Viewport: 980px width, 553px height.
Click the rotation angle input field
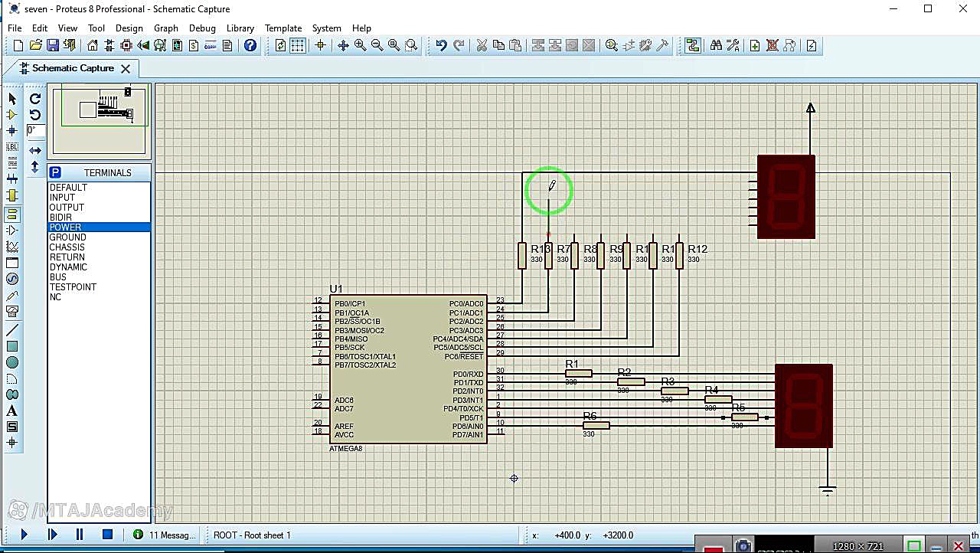pos(35,131)
